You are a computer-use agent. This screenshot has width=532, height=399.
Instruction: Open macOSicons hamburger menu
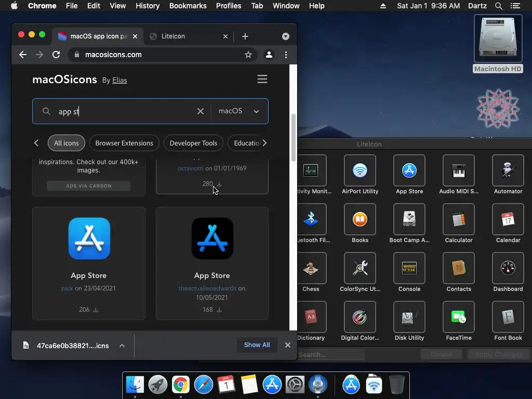(262, 79)
